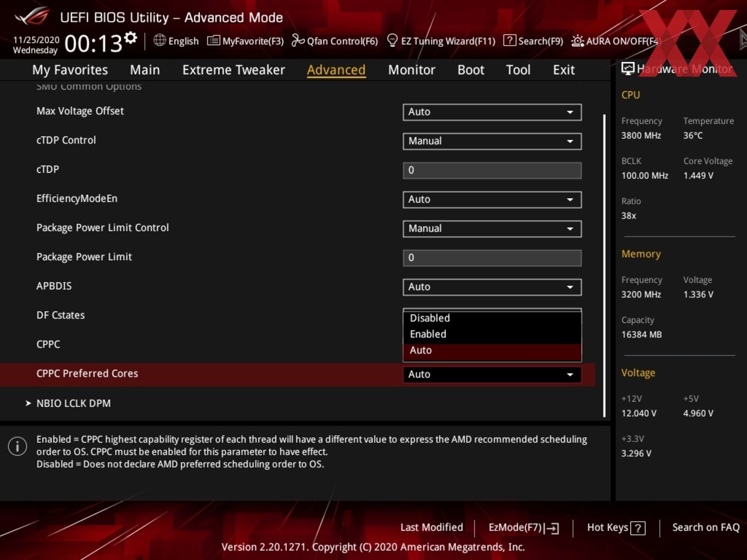Viewport: 747px width, 560px height.
Task: Select Max Voltage Offset label
Action: [x=80, y=111]
